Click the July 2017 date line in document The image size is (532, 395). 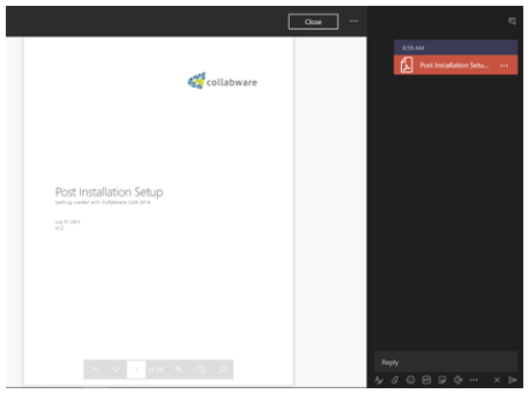[67, 222]
